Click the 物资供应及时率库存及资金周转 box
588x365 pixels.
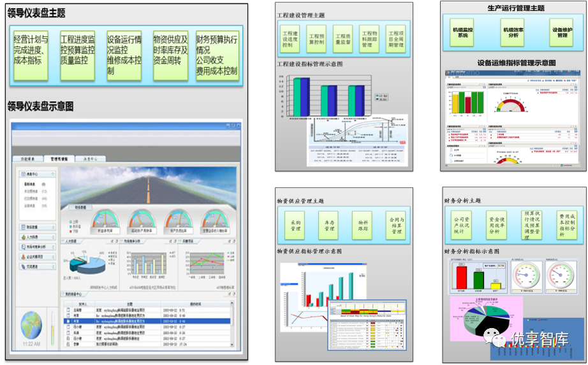(170, 55)
